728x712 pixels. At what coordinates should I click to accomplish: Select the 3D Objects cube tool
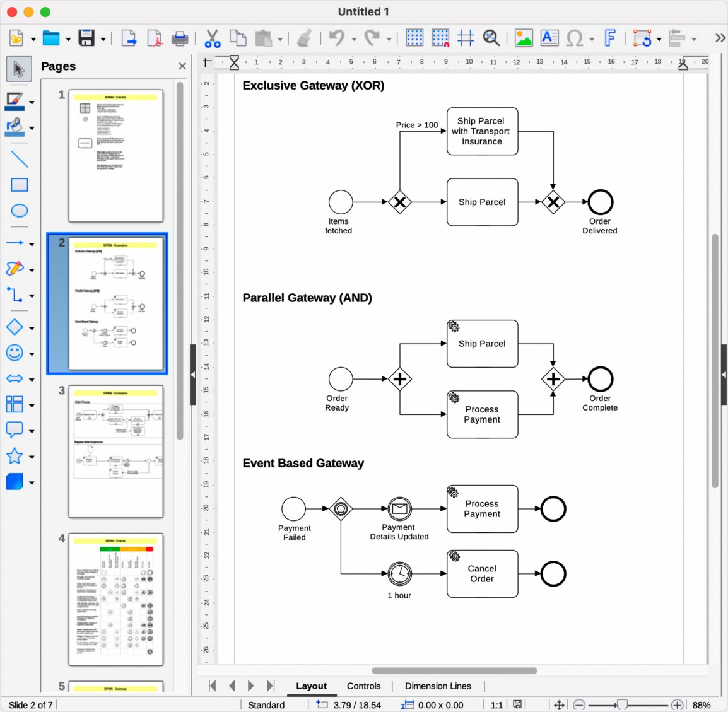(x=15, y=482)
